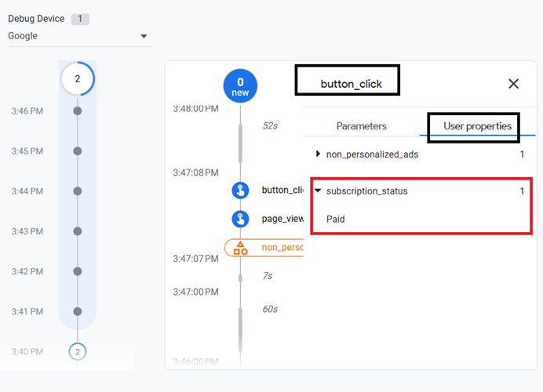Click the 7s gap duration label

[268, 276]
